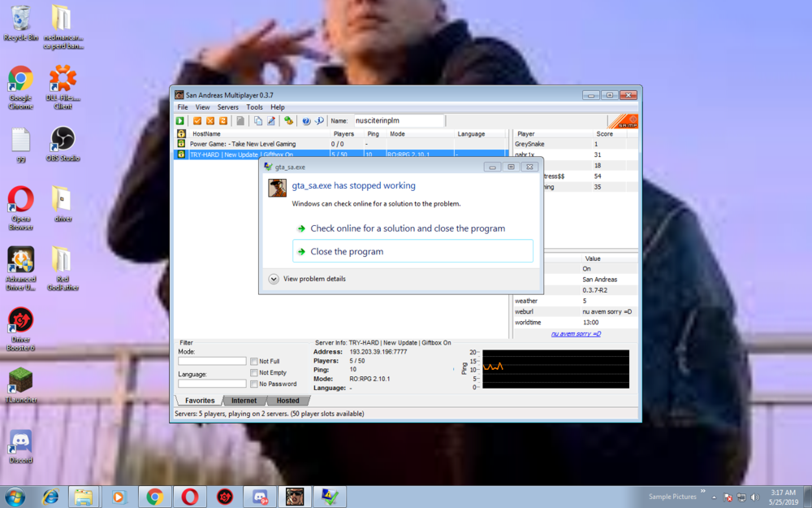812x508 pixels.
Task: Open Google Chrome desktop shortcut
Action: click(21, 87)
